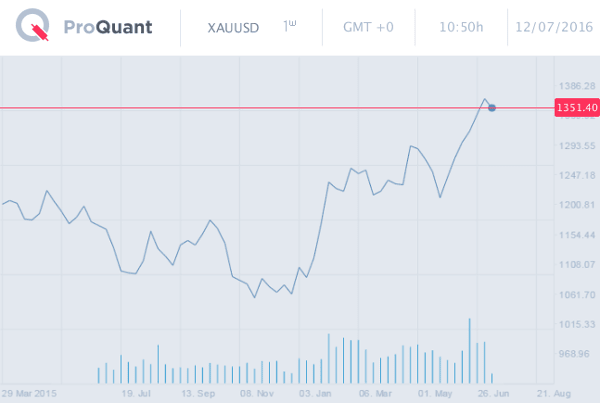This screenshot has width=600, height=403.
Task: Click the 10:50h time display
Action: (462, 28)
